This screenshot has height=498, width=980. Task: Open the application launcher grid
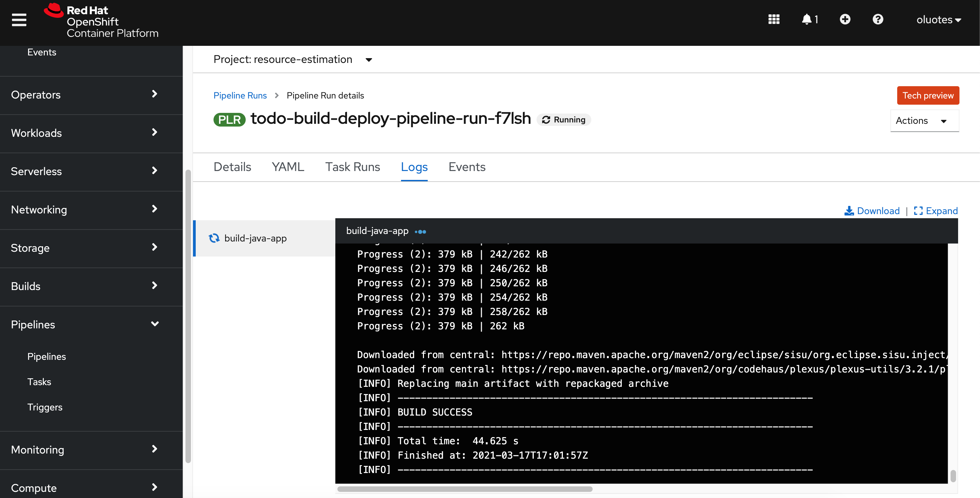coord(773,19)
